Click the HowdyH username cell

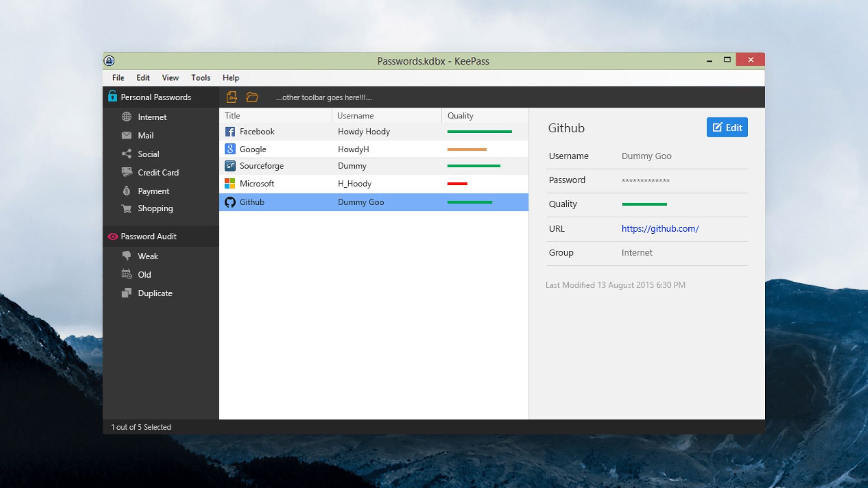tap(353, 149)
